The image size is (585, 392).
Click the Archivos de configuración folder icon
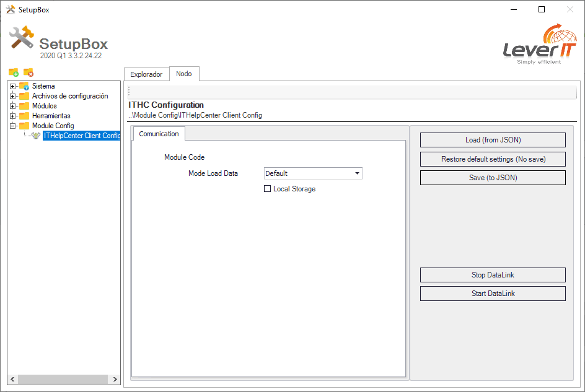pyautogui.click(x=24, y=96)
